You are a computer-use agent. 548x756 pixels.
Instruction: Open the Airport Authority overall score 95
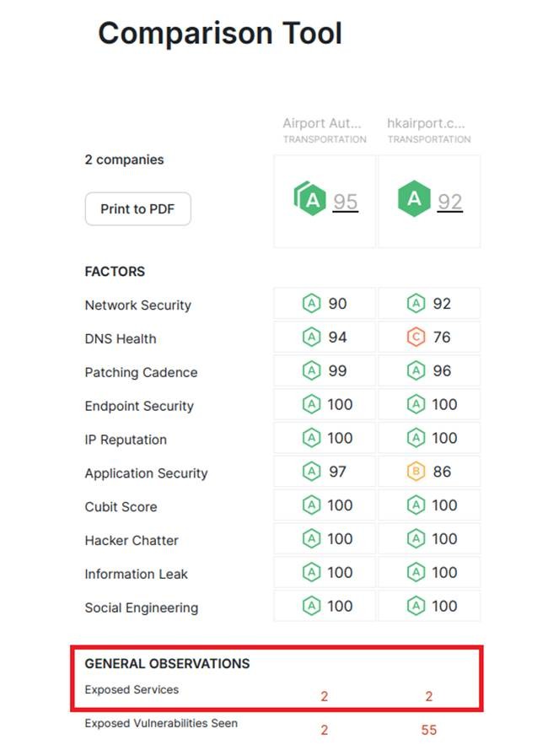click(346, 202)
